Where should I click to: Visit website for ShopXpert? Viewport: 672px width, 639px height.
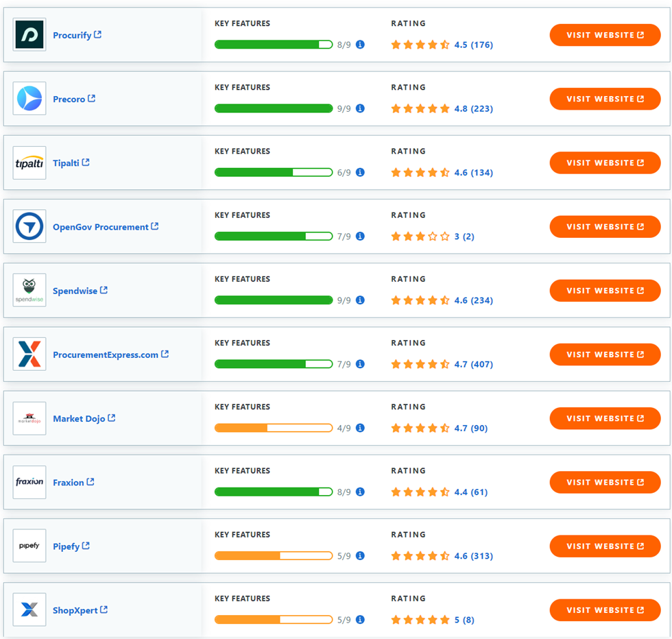pos(605,610)
